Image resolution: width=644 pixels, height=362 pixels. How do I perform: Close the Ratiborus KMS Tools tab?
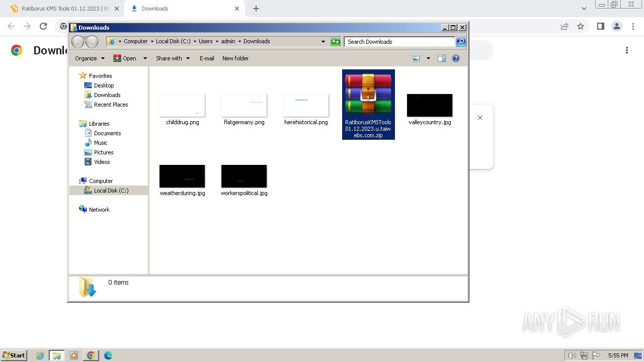tap(117, 9)
